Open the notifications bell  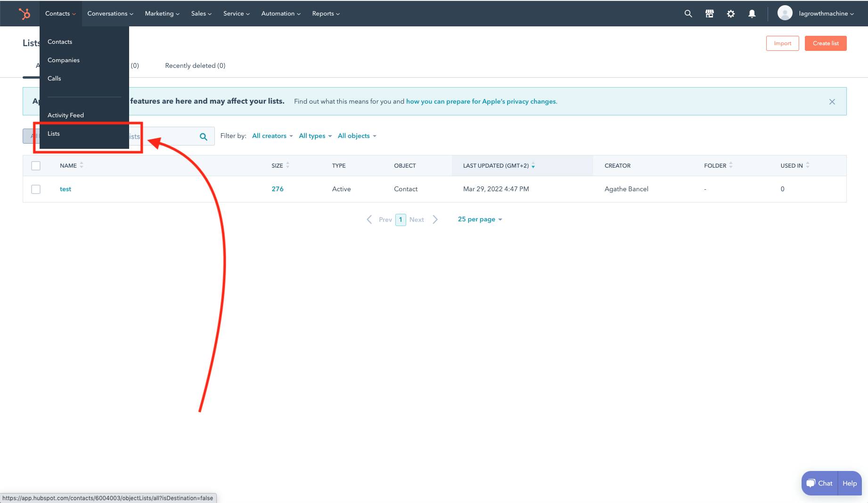coord(752,14)
